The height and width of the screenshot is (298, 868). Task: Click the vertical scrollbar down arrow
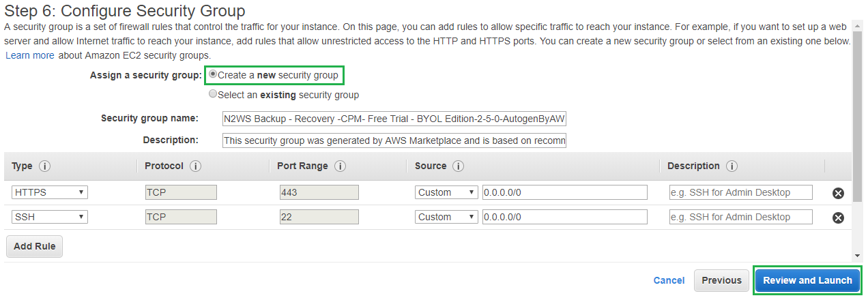point(857,255)
